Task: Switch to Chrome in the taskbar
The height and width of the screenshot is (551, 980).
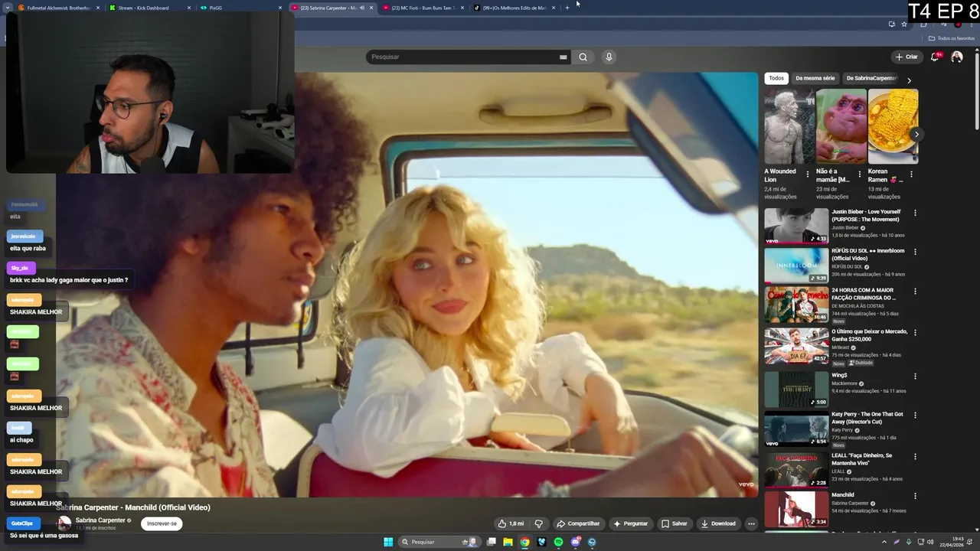Action: pyautogui.click(x=524, y=542)
